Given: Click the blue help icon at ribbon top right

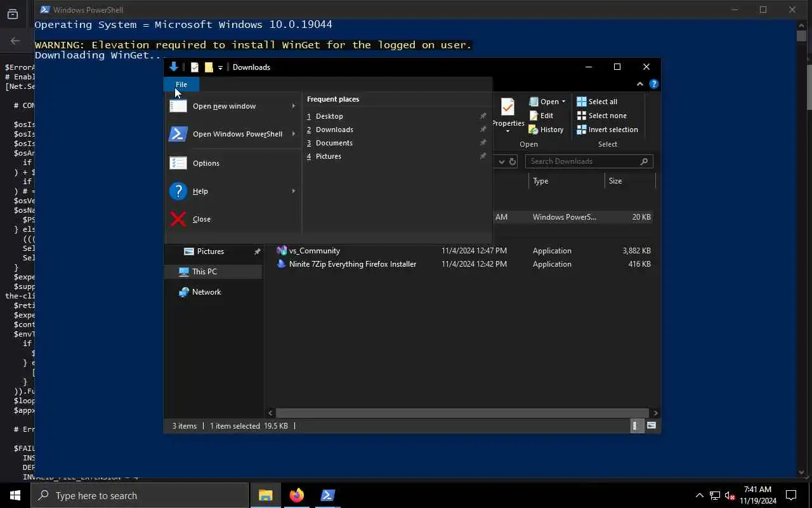Looking at the screenshot, I should coord(654,84).
